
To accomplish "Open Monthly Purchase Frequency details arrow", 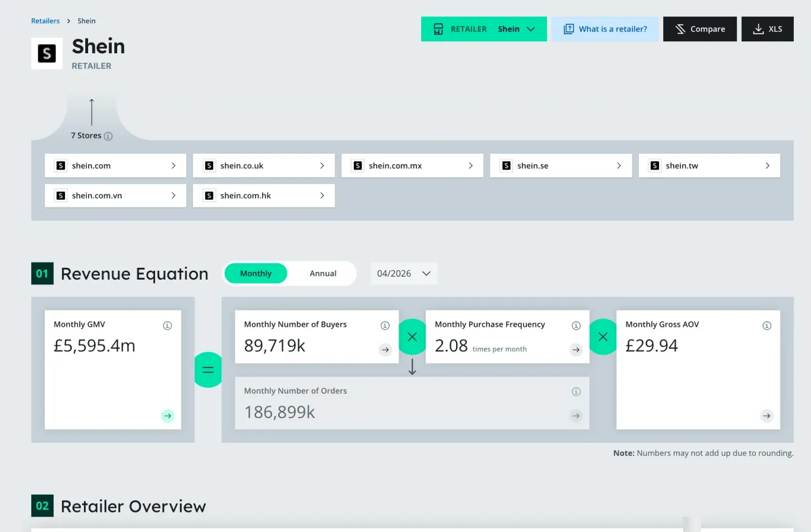I will tap(576, 350).
